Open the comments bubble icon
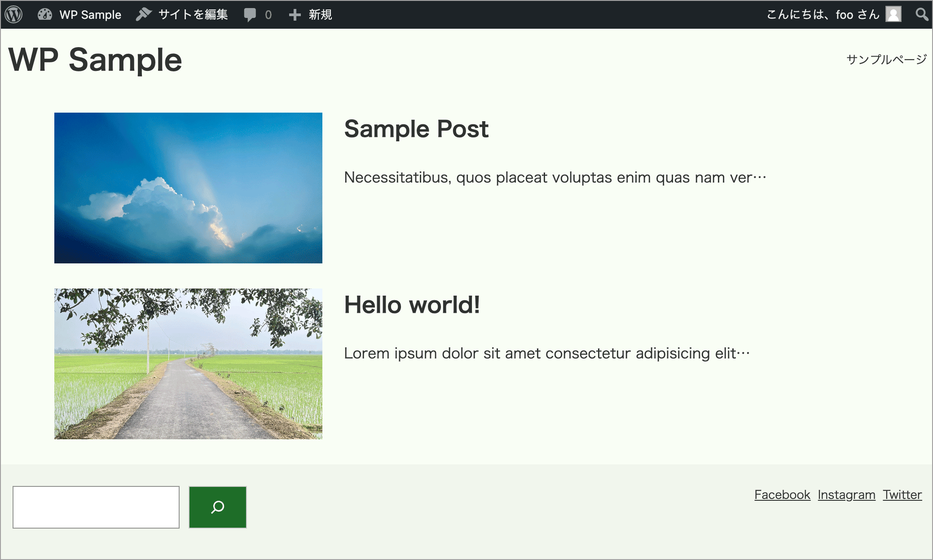Viewport: 933px width, 560px height. (250, 15)
